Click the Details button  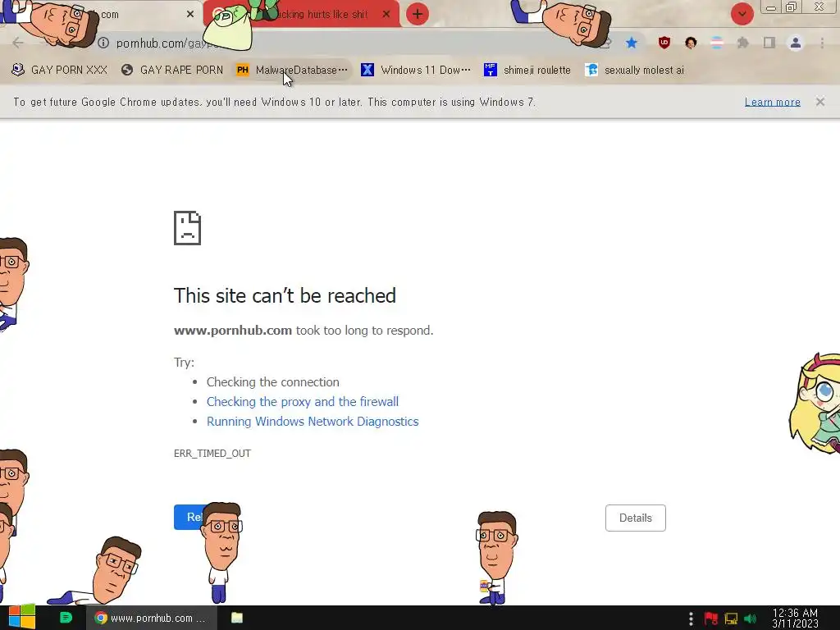point(636,518)
